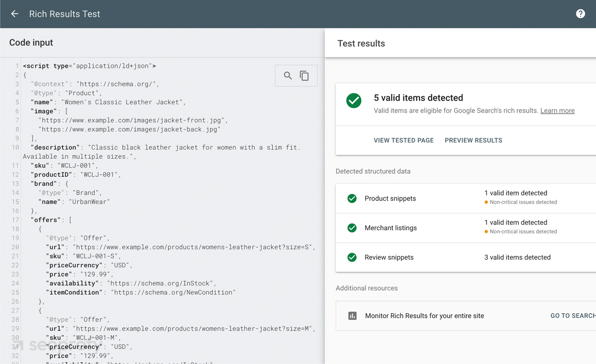Click the Women's Classic Leather Jacket name line
This screenshot has height=364, width=596.
(x=108, y=102)
